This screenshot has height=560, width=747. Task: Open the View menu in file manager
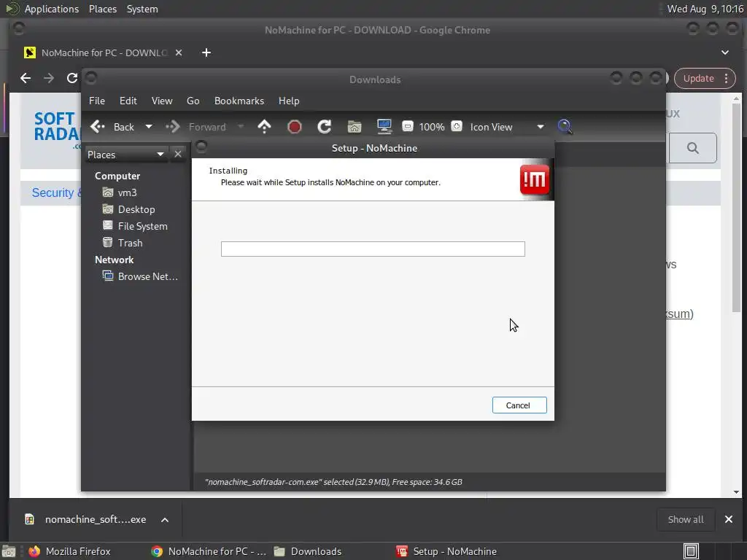pyautogui.click(x=161, y=101)
